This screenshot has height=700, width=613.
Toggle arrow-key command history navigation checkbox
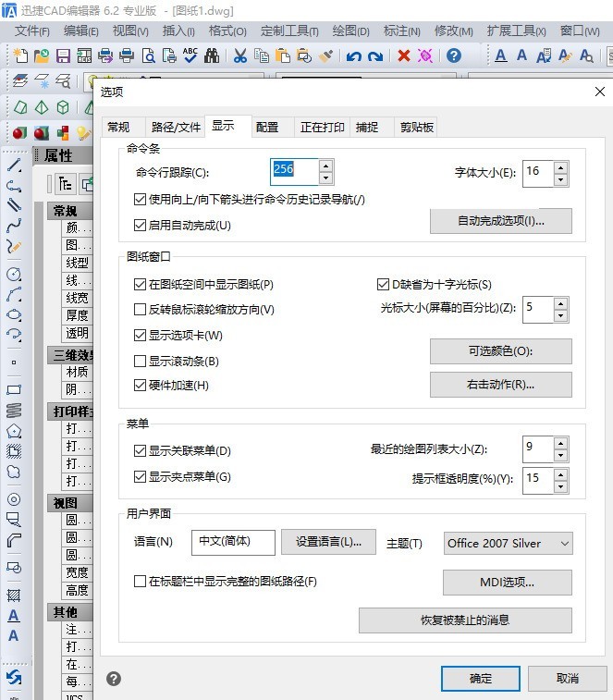(141, 199)
